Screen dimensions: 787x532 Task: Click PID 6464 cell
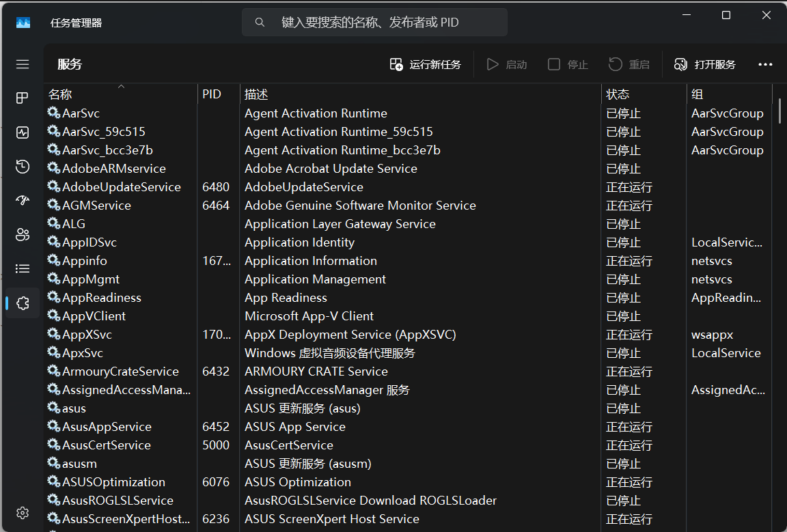coord(216,206)
